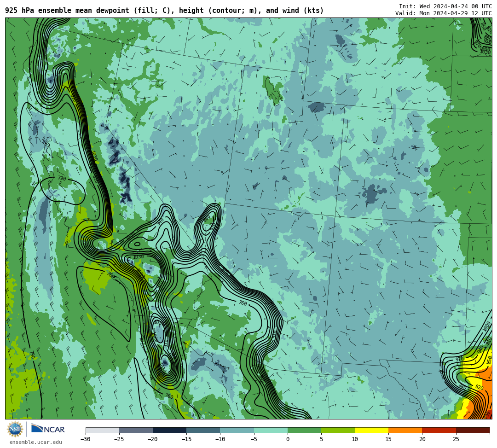This screenshot has width=497, height=448.
Task: Pick the light gray -30 to -25 colorbar segment
Action: [102, 430]
